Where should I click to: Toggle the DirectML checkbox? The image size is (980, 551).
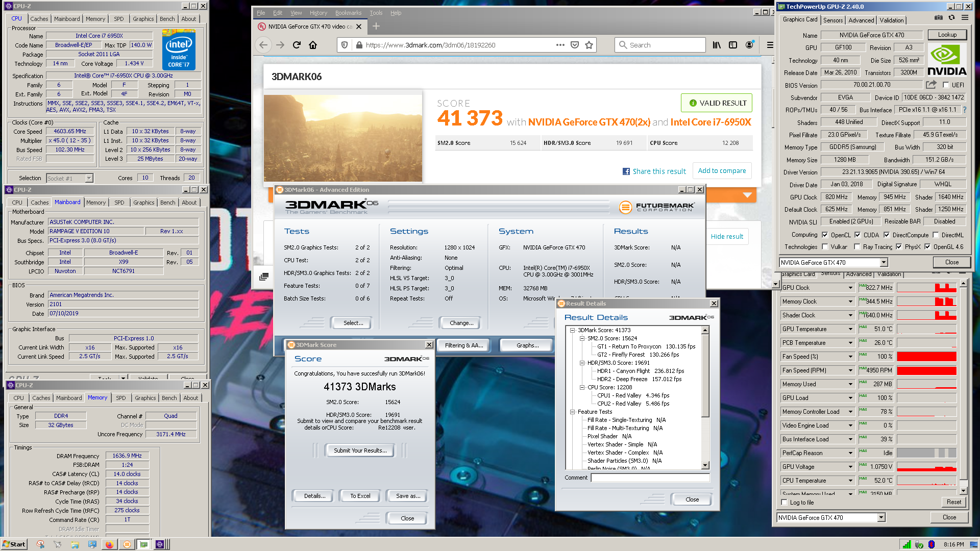[936, 235]
